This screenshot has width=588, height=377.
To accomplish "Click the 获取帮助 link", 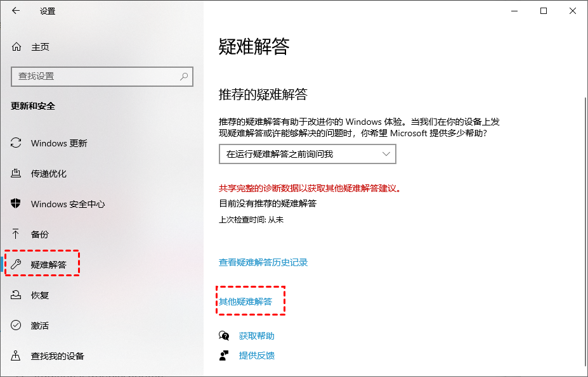I will tap(256, 336).
